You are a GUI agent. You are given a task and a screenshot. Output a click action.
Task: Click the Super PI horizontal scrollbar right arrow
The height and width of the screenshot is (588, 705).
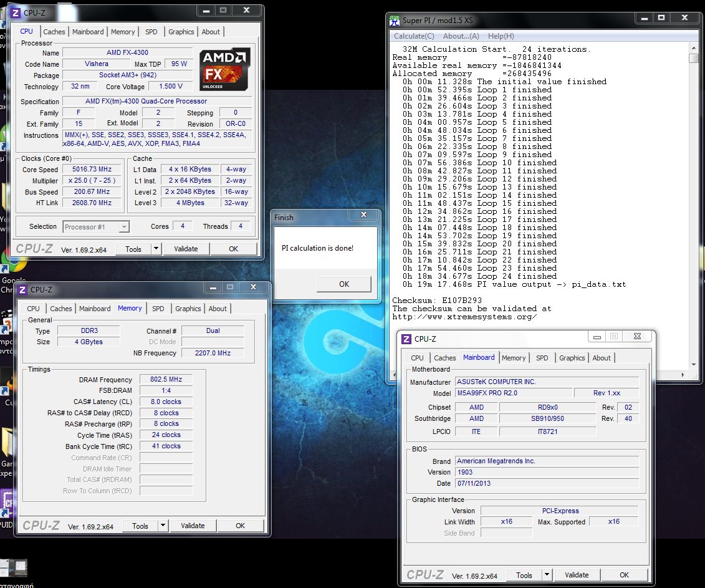pyautogui.click(x=683, y=375)
